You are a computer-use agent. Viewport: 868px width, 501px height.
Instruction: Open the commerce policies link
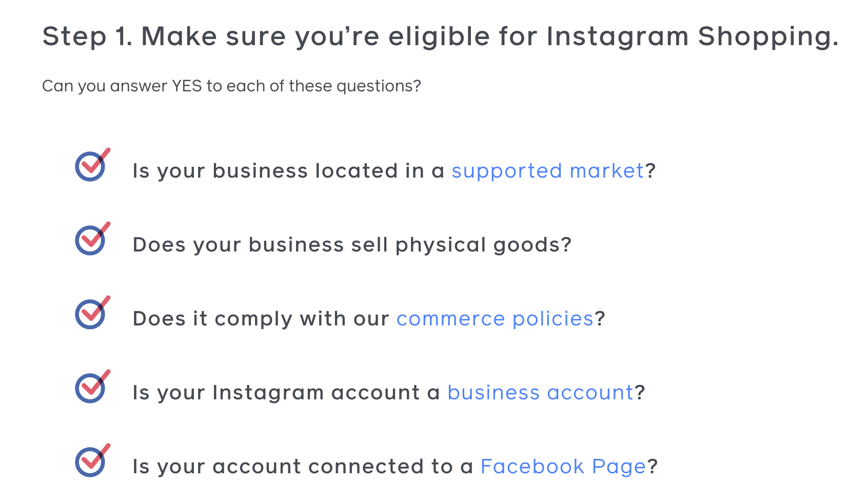point(495,319)
